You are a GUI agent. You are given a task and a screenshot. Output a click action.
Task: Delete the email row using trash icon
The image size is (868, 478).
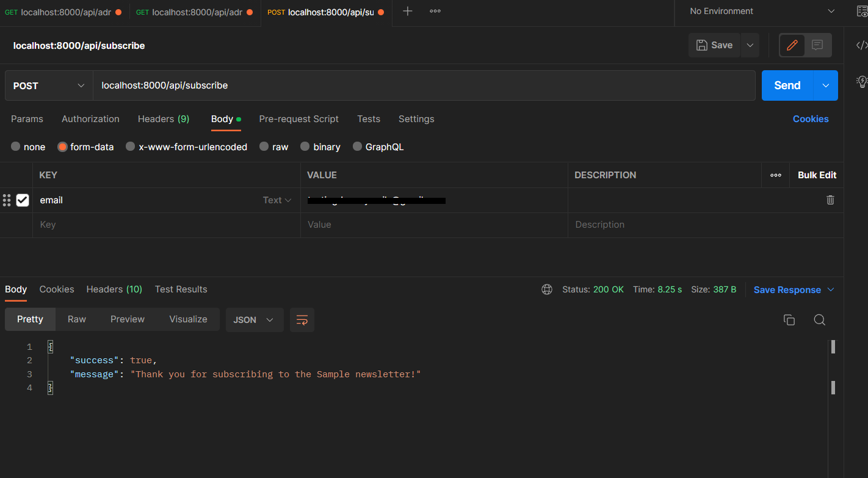(830, 200)
